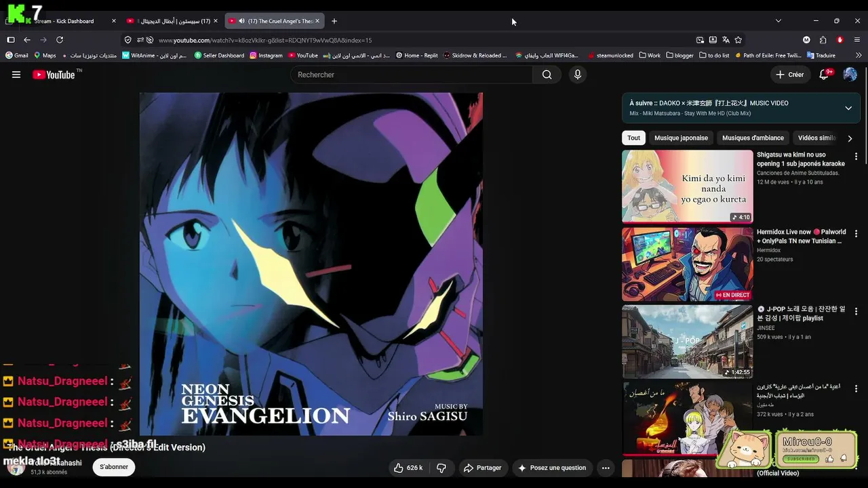Open options for the Arabic song video
Screen dimensions: 868x488
coord(856,388)
